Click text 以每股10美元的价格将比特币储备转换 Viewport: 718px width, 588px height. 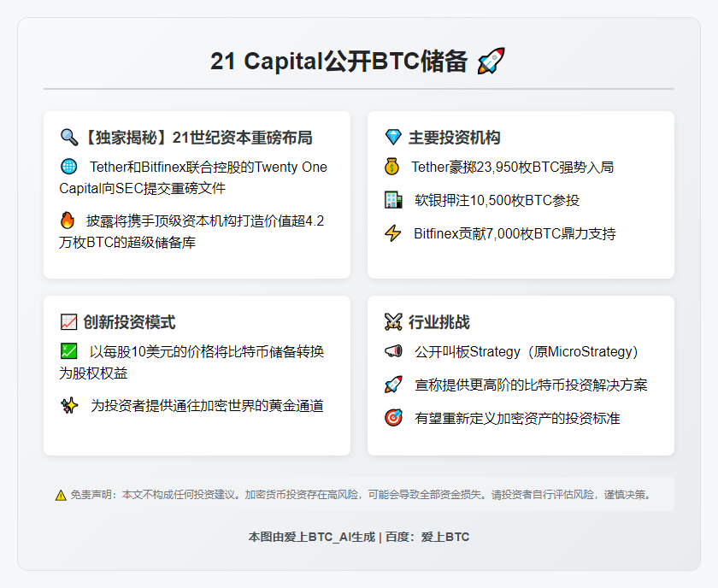(x=207, y=352)
